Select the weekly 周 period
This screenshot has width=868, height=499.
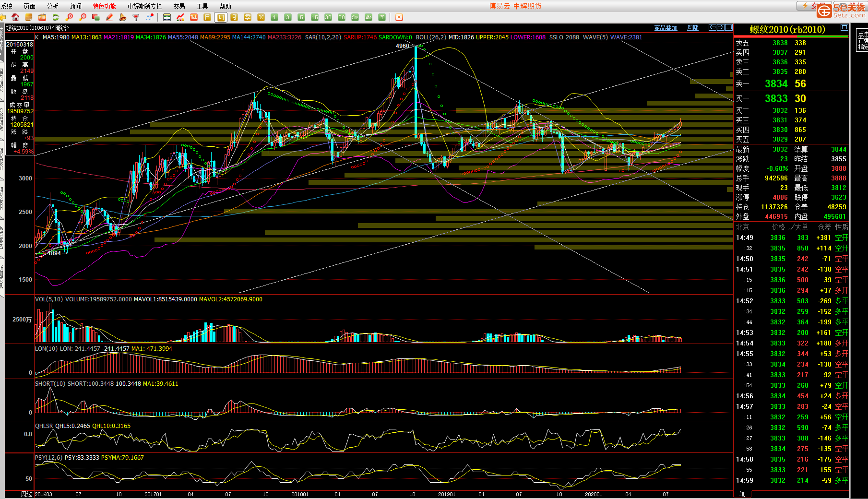(221, 17)
